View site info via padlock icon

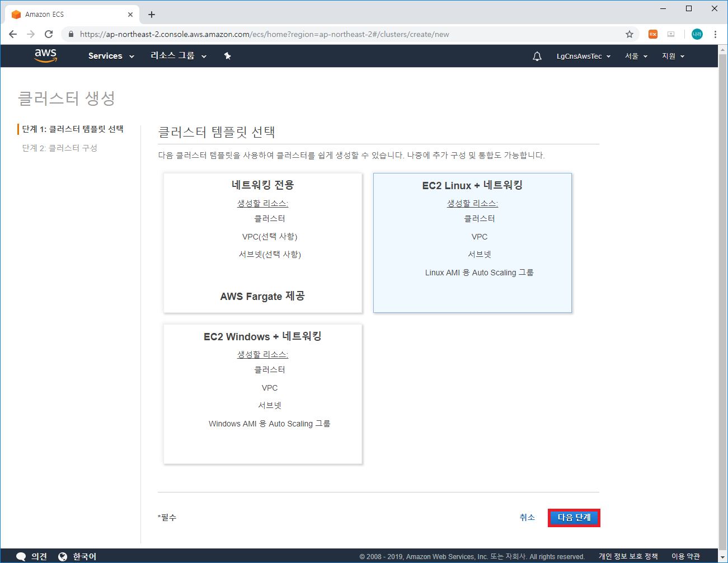(71, 34)
